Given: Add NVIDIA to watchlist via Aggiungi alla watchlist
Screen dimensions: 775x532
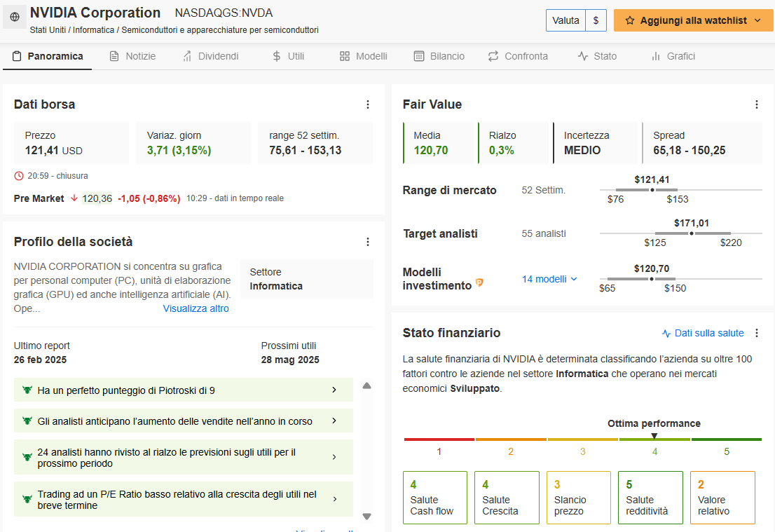Looking at the screenshot, I should pos(694,21).
